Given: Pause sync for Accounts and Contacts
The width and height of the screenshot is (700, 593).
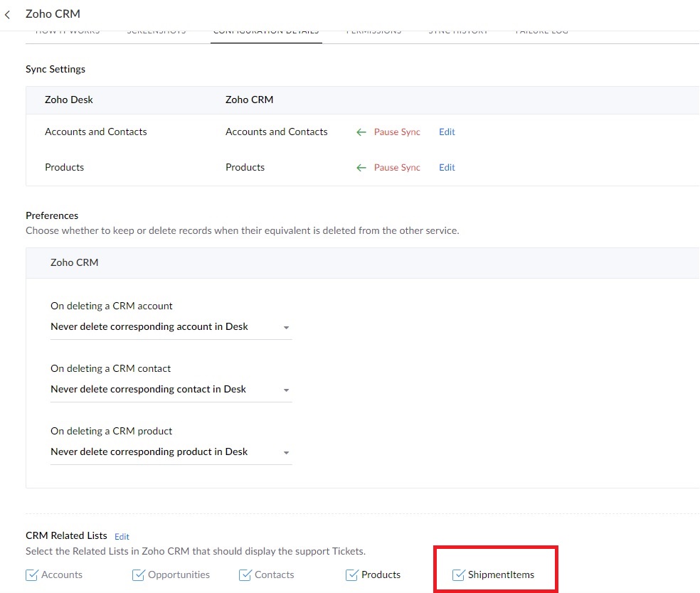Looking at the screenshot, I should [397, 132].
